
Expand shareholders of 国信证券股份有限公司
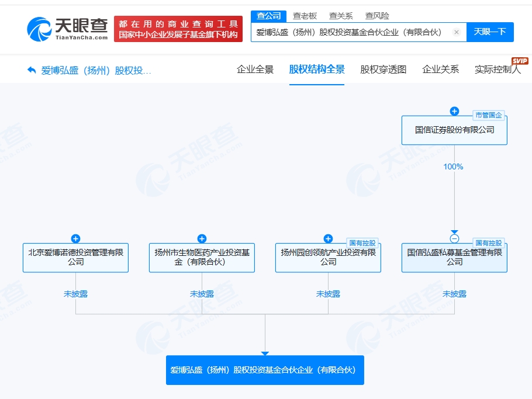click(x=454, y=112)
